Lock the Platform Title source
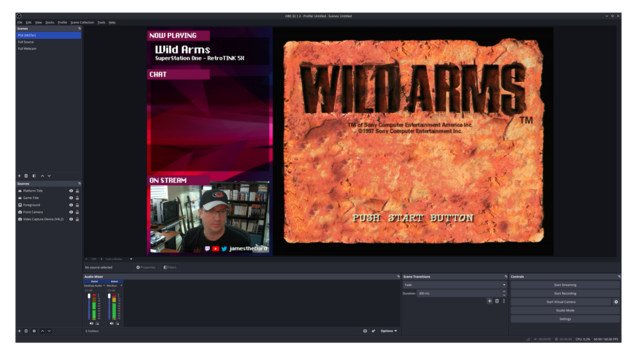 click(77, 190)
